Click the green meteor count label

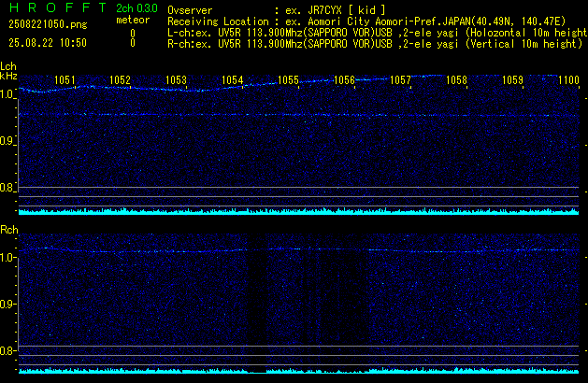[133, 20]
